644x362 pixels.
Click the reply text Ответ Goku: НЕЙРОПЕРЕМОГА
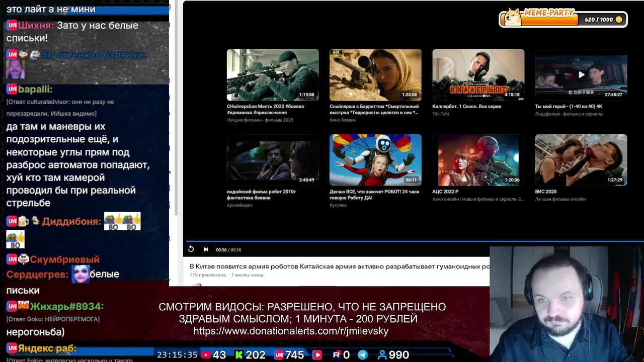(x=53, y=319)
